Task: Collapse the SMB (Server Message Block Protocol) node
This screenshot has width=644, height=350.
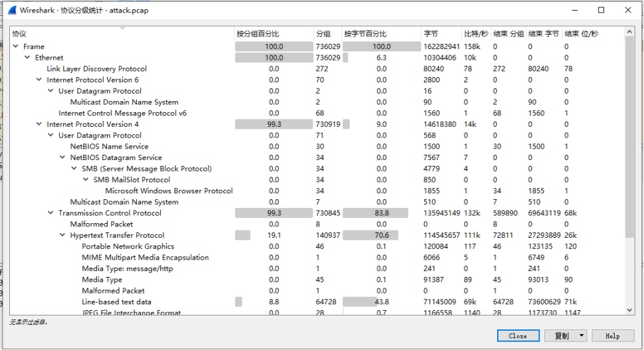Action: tap(74, 168)
